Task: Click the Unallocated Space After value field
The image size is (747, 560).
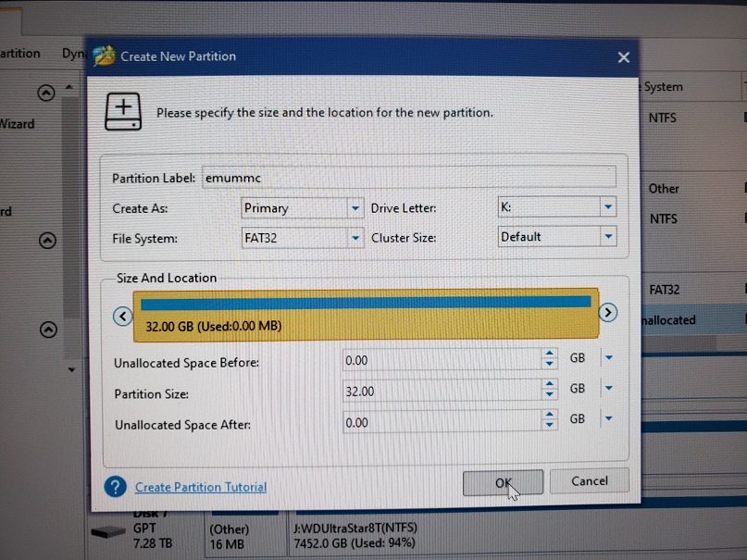Action: (442, 422)
